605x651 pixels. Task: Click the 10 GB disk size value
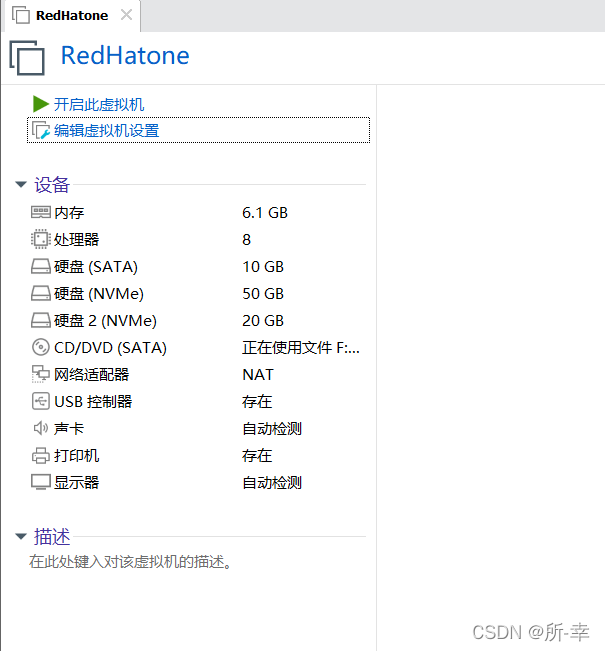click(x=263, y=267)
